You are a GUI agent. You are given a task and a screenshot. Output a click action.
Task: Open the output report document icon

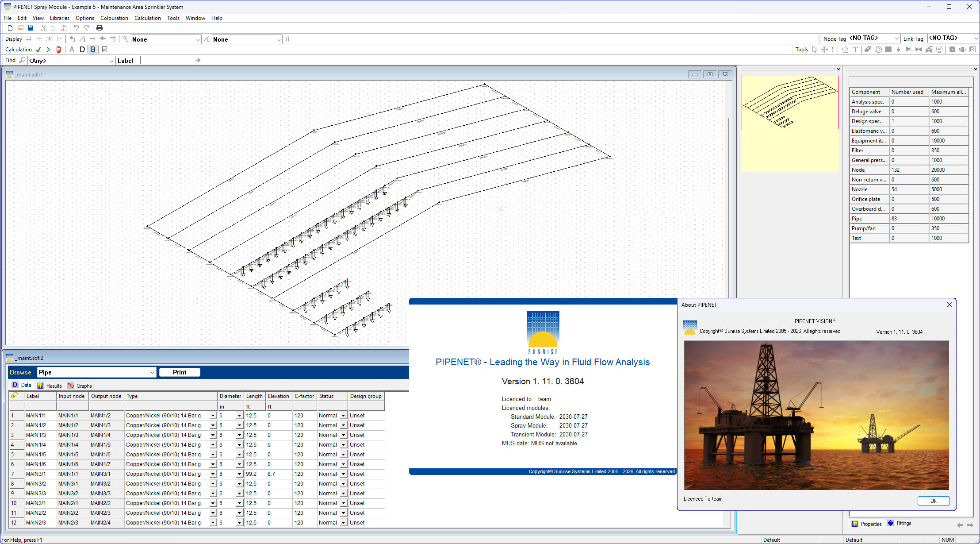(x=105, y=50)
